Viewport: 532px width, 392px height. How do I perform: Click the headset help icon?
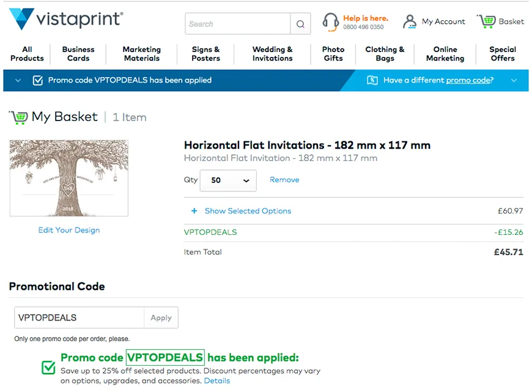click(x=331, y=22)
